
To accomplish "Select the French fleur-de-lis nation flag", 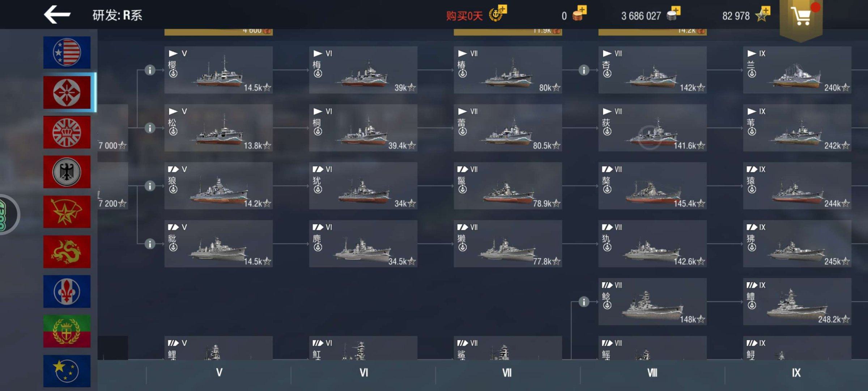I will point(67,291).
